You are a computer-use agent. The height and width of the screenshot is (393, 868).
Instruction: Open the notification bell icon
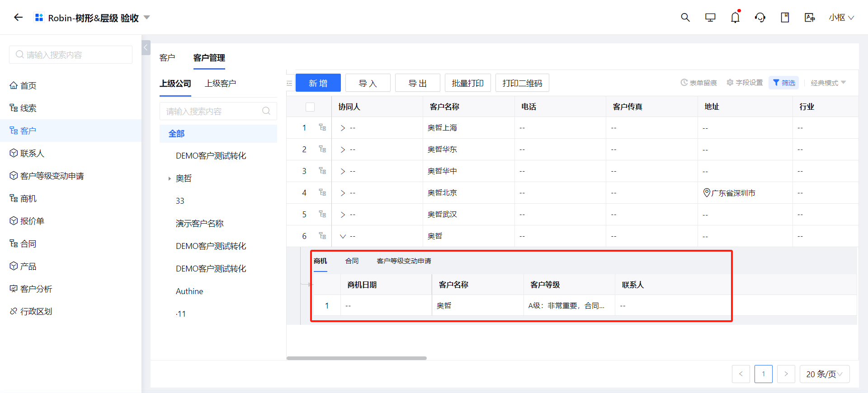click(x=735, y=17)
